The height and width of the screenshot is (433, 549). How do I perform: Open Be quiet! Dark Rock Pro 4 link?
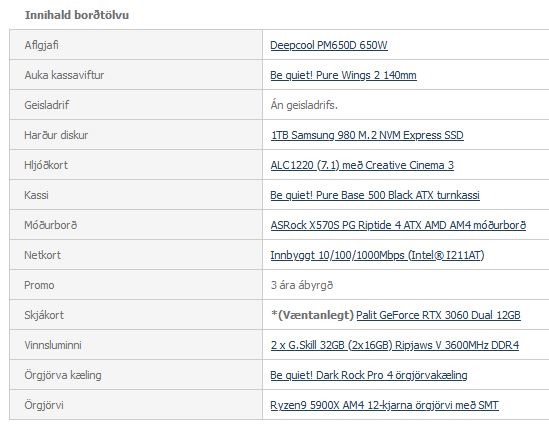click(369, 375)
